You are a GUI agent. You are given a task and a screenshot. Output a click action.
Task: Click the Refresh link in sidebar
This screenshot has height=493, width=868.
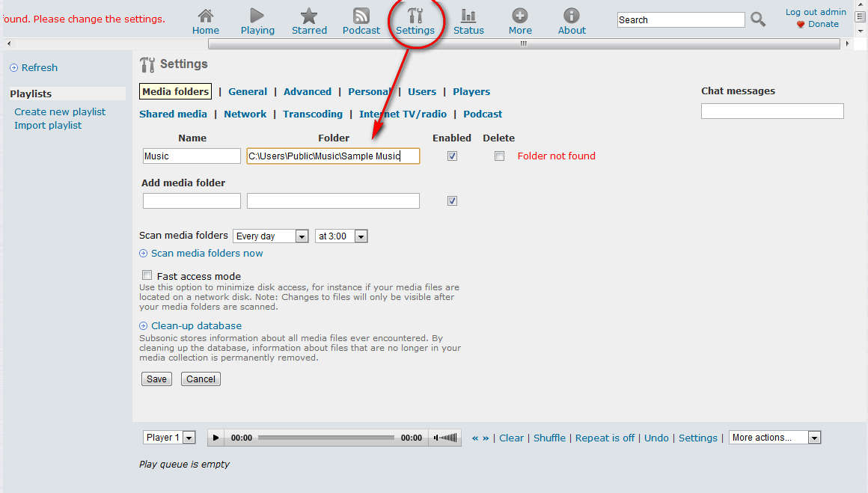coord(40,68)
